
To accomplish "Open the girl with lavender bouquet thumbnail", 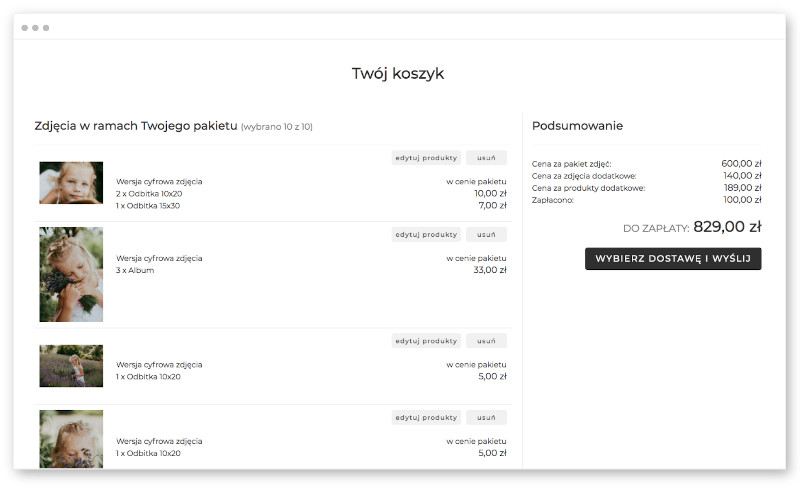I will [71, 274].
